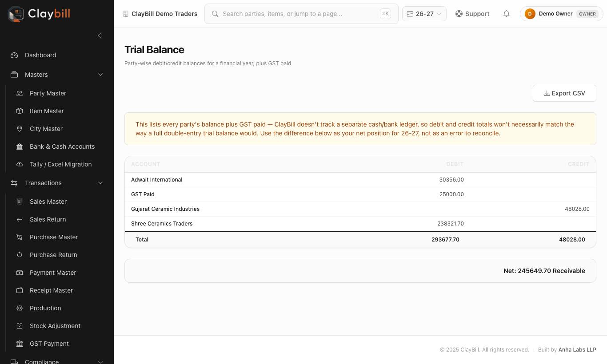Select the Adwait International row
The width and height of the screenshot is (607, 364).
(x=360, y=180)
